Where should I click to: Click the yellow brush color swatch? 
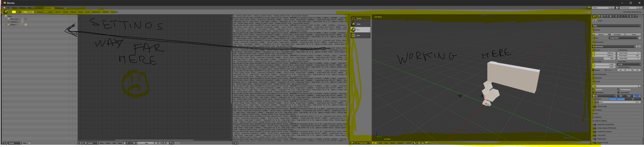tap(14, 12)
